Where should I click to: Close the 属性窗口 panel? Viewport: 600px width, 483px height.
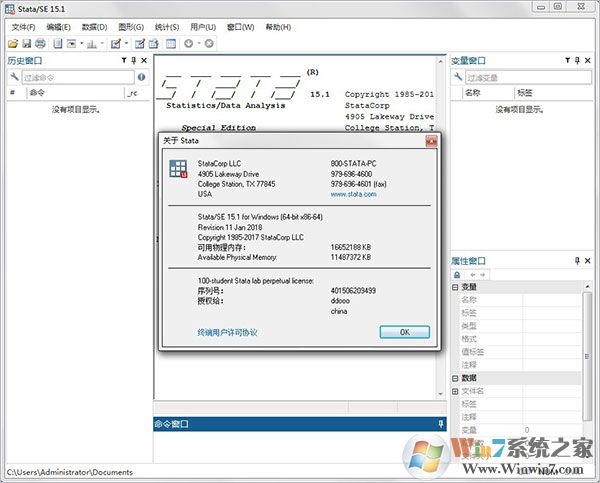(x=588, y=261)
